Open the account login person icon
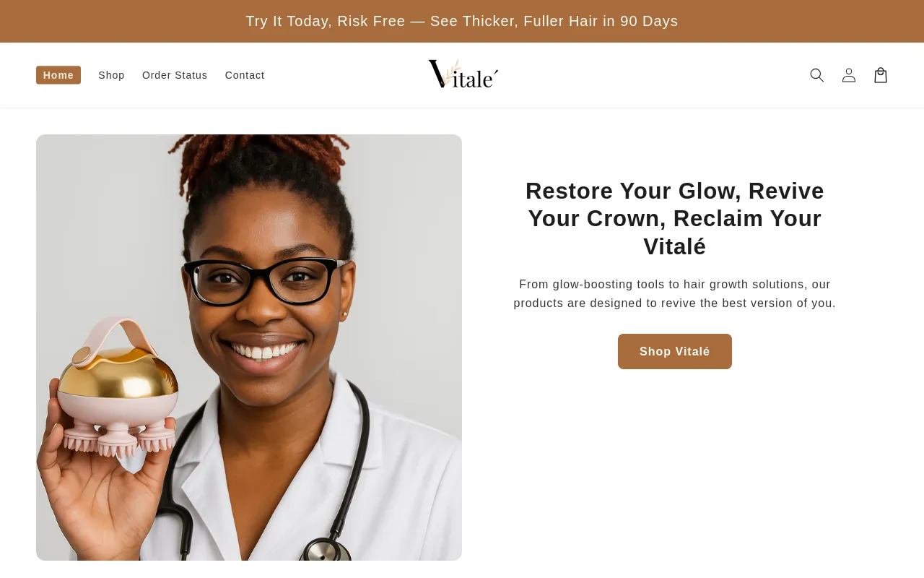 849,75
